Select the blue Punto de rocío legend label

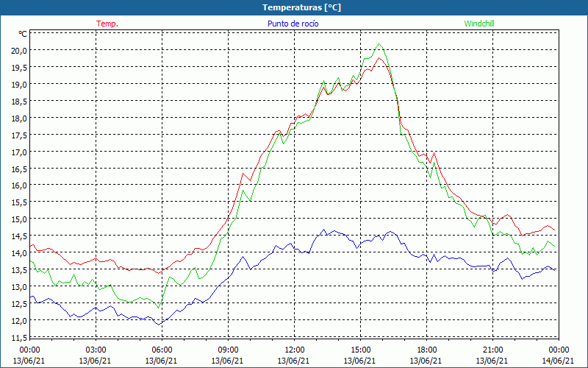pos(293,24)
